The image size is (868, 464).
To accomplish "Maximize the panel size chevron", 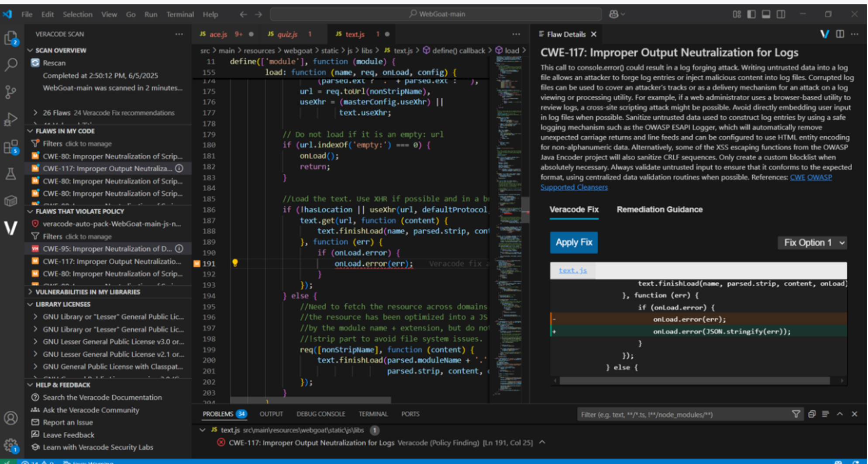I will [840, 414].
